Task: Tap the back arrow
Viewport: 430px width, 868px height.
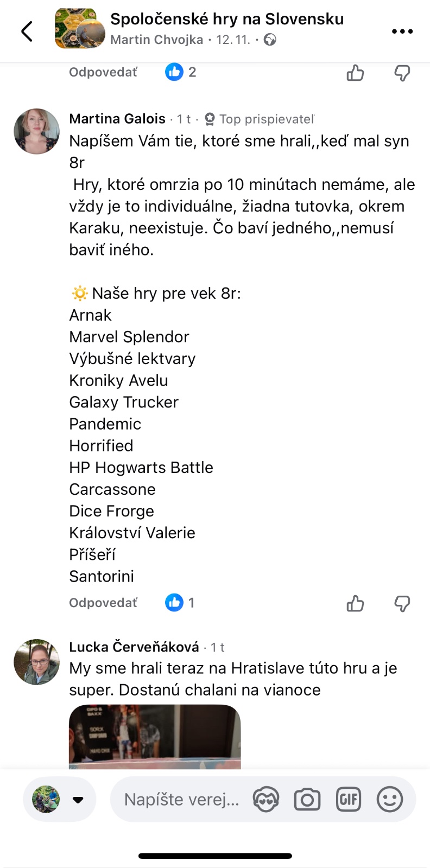Action: pyautogui.click(x=27, y=31)
